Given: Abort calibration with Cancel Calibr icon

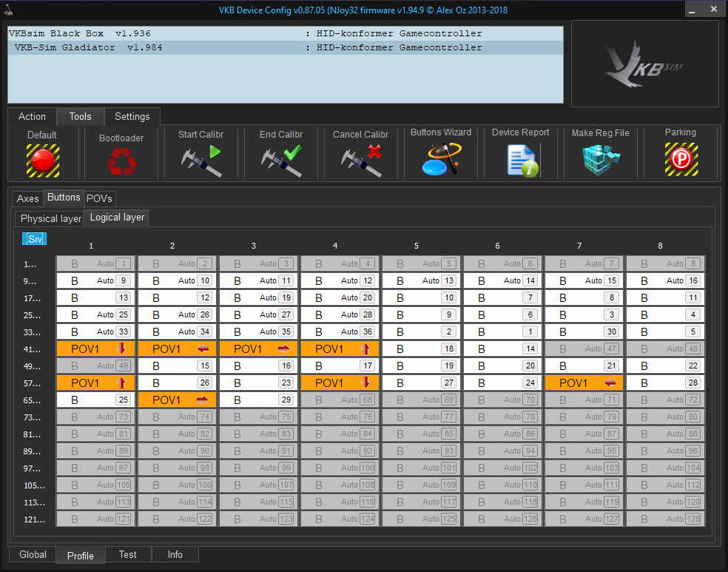Looking at the screenshot, I should pyautogui.click(x=360, y=161).
